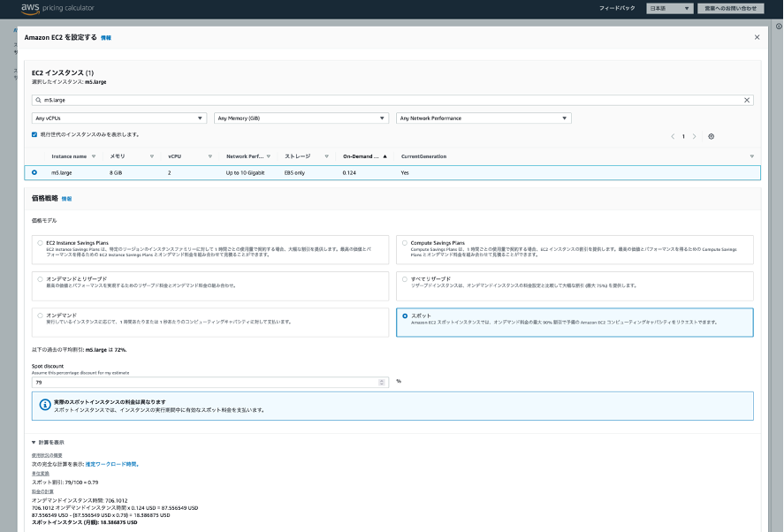The width and height of the screenshot is (784, 532).
Task: Open CurrentGeneration column filter arrow
Action: coord(751,156)
